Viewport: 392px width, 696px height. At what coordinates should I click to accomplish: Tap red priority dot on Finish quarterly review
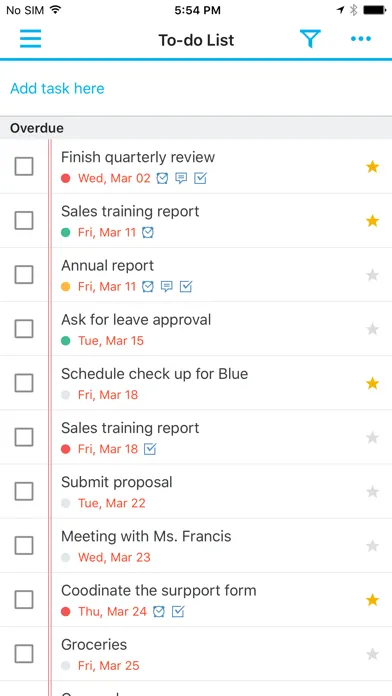(66, 179)
